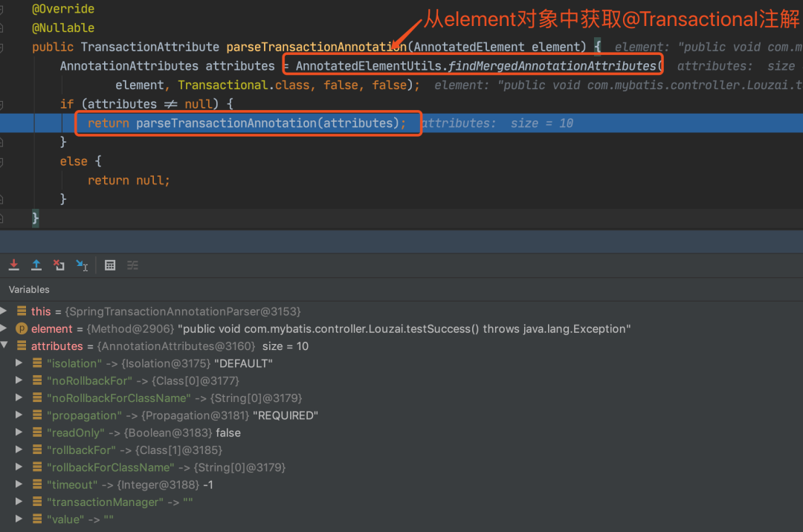Collapse the 'attributes' variable node

pyautogui.click(x=4, y=346)
